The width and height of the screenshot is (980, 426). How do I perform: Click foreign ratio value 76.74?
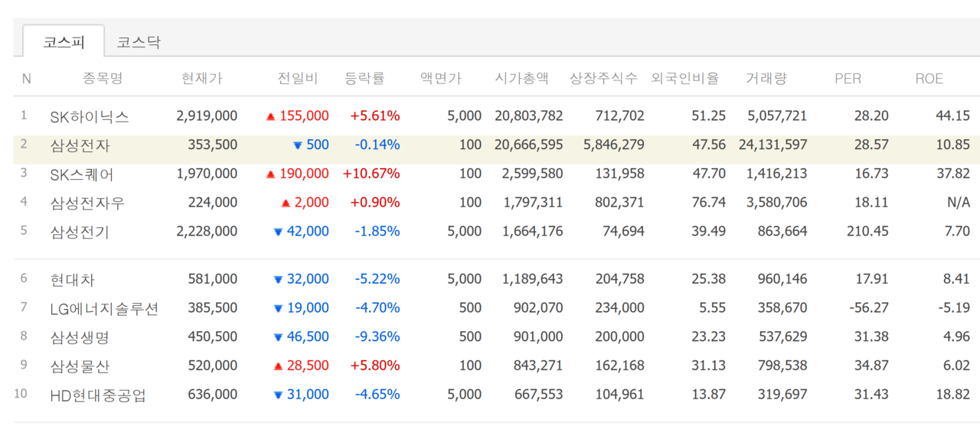click(x=708, y=203)
